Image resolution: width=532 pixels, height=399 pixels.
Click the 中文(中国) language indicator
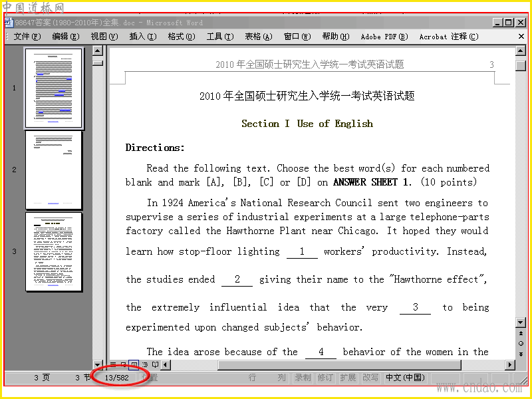tap(405, 377)
